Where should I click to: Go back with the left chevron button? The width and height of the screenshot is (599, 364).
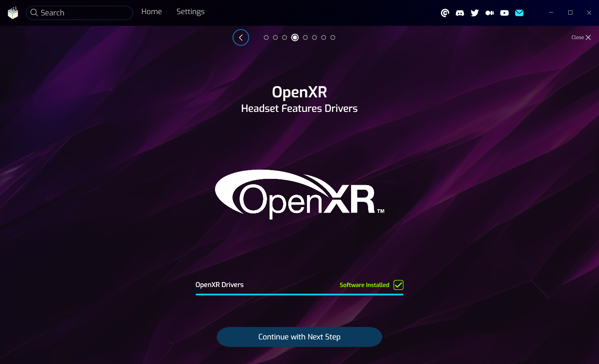241,37
